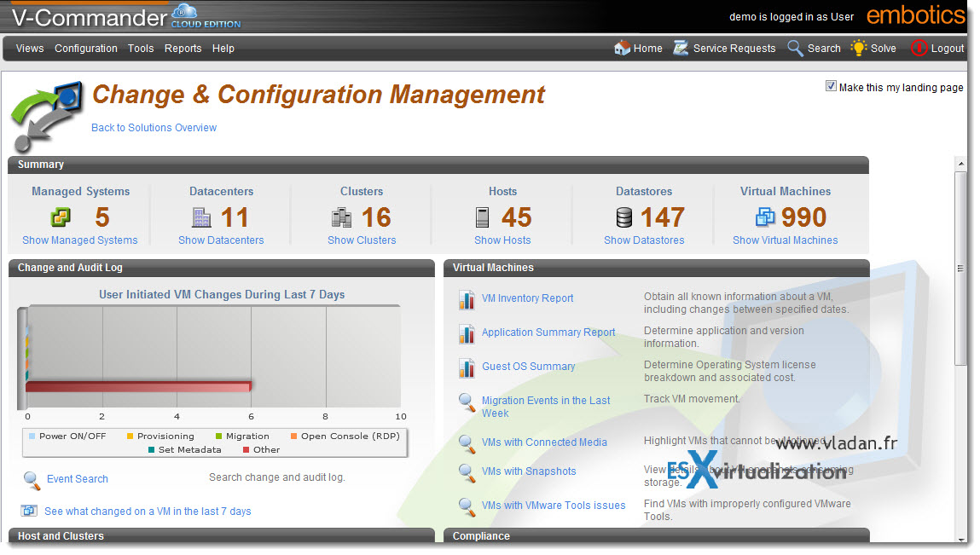This screenshot has height=555, width=980.
Task: Click the VMs with VMware Tools issues icon
Action: tap(467, 507)
